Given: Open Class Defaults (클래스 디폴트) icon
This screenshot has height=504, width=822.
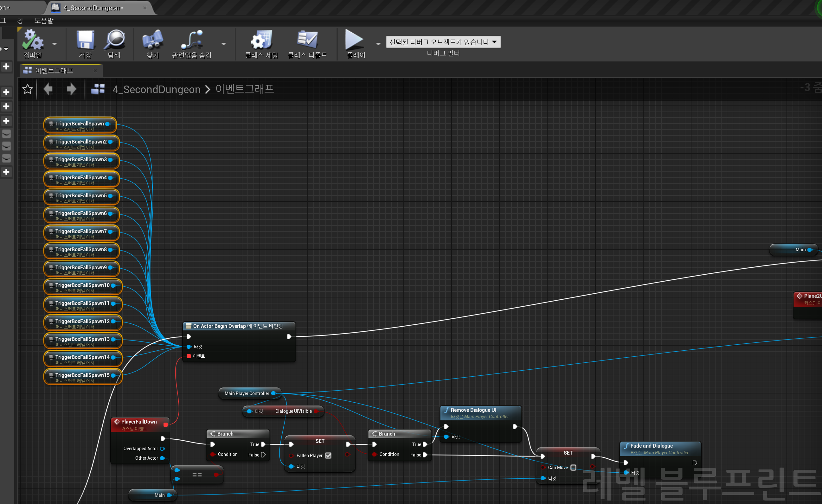Looking at the screenshot, I should tap(307, 39).
